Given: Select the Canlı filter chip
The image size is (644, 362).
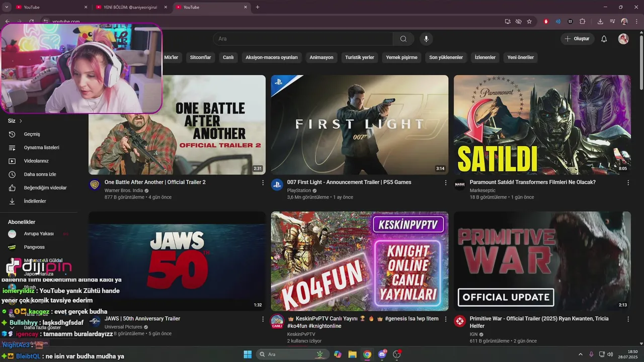Looking at the screenshot, I should tap(228, 57).
